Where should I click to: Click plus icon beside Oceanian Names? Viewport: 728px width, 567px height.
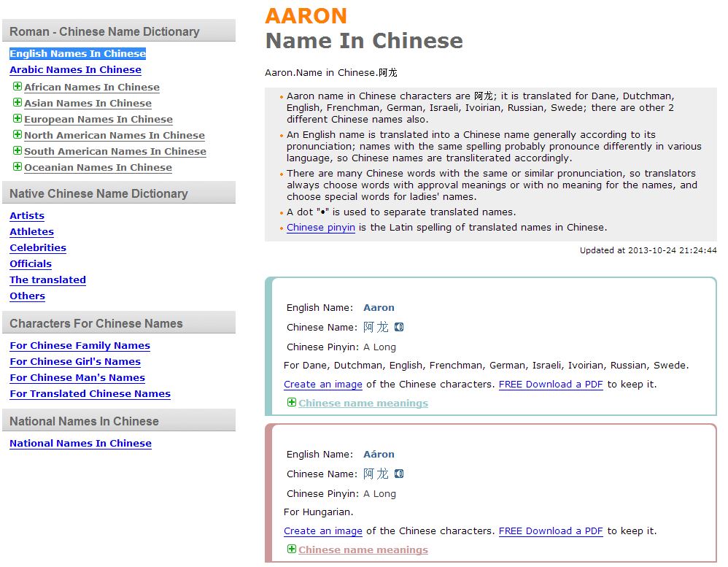click(17, 167)
